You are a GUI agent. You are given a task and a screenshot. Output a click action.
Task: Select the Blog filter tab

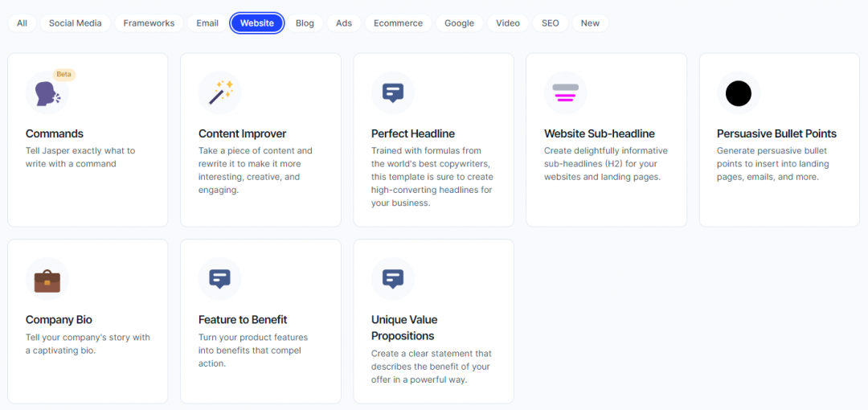[x=305, y=23]
